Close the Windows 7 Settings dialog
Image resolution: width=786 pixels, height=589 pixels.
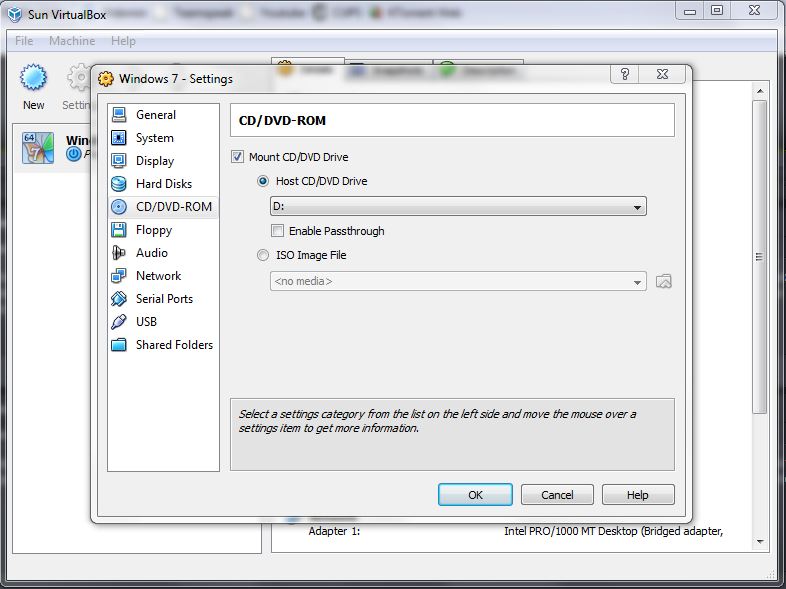662,74
